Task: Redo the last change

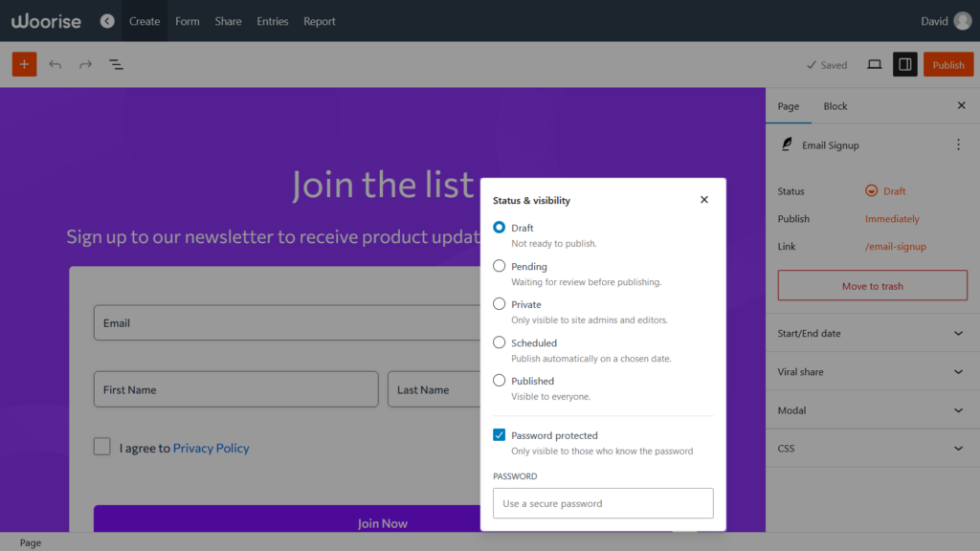Action: pos(85,64)
